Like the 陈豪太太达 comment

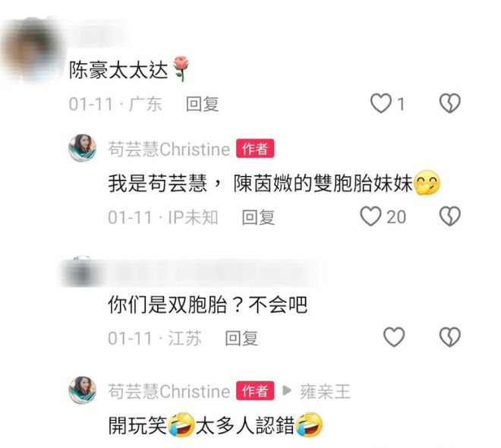pyautogui.click(x=381, y=103)
